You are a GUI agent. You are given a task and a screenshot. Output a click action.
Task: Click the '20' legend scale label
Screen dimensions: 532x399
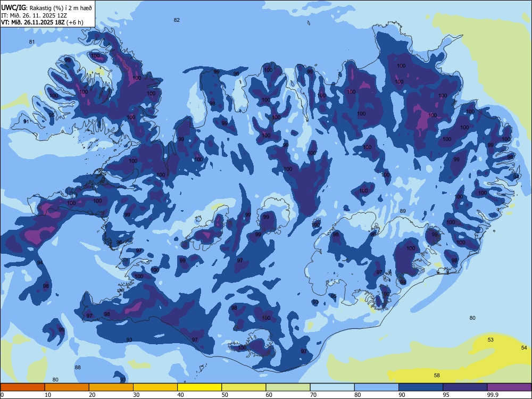tap(92, 395)
